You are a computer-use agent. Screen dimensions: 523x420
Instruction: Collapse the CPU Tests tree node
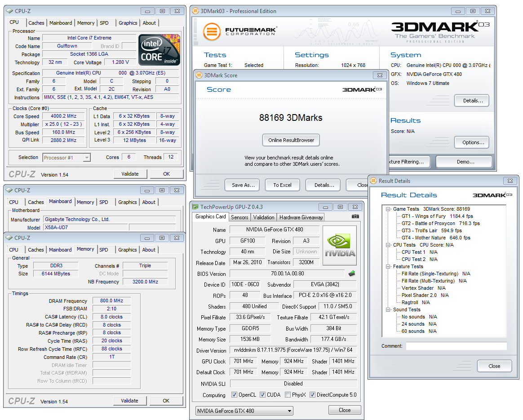pos(388,245)
